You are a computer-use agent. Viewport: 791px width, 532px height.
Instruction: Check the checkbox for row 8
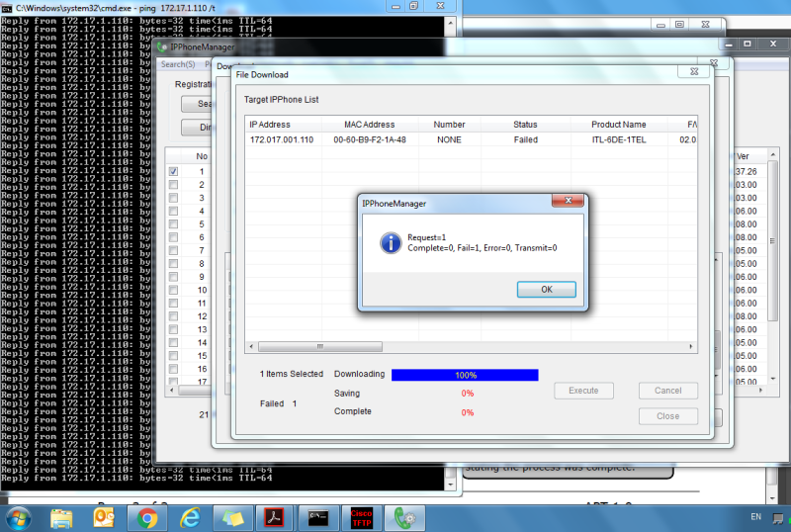173,263
